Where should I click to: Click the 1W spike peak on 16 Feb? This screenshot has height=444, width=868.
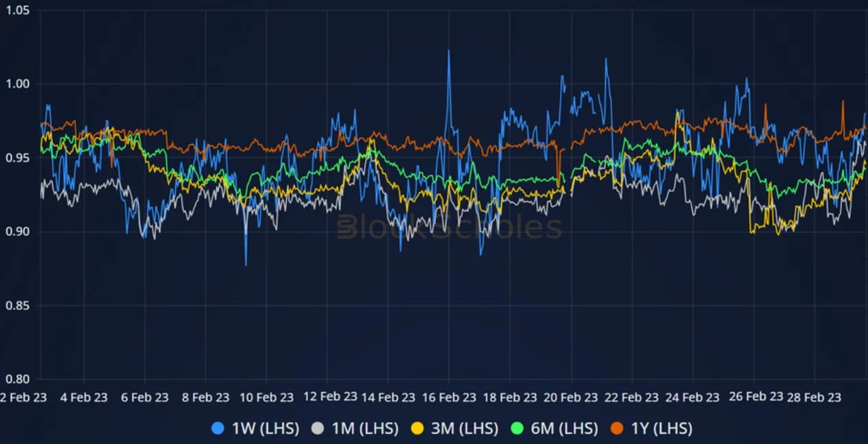click(x=448, y=51)
